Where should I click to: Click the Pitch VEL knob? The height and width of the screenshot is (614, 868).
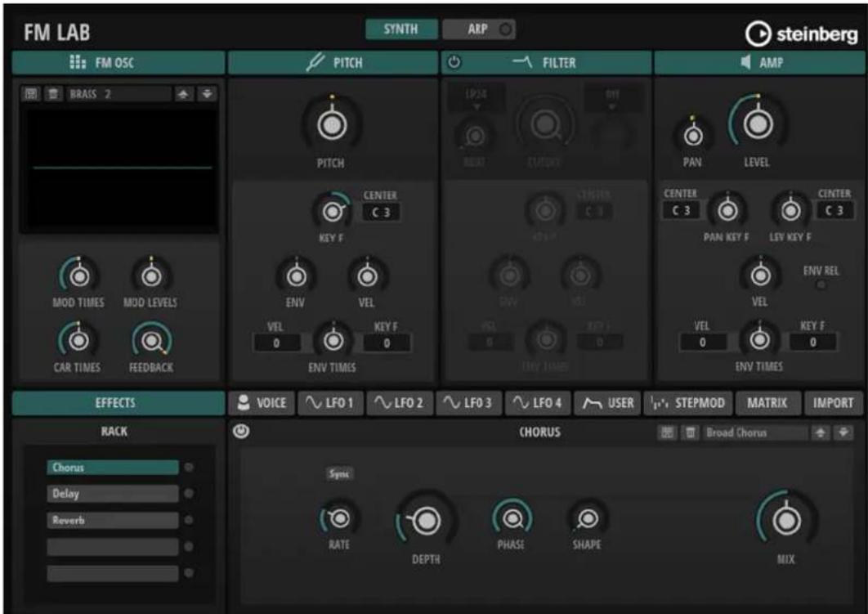tap(367, 276)
